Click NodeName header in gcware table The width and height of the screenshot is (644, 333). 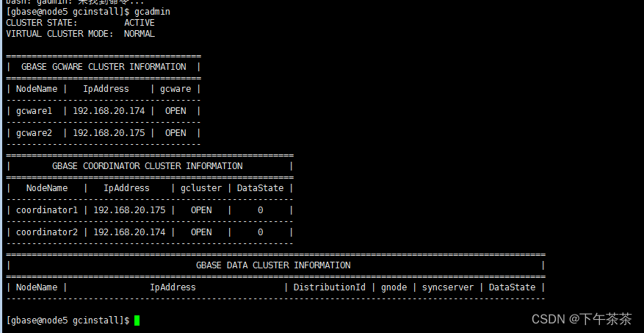pyautogui.click(x=37, y=89)
